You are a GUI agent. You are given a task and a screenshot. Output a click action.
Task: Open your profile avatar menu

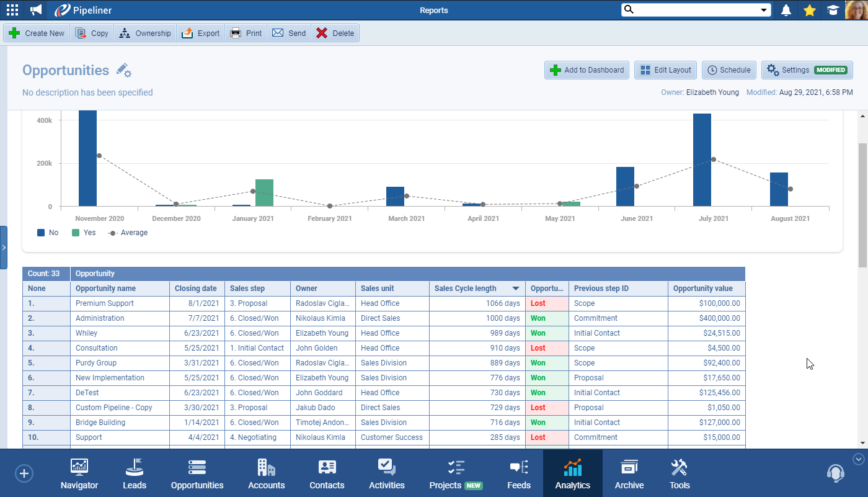tap(856, 10)
